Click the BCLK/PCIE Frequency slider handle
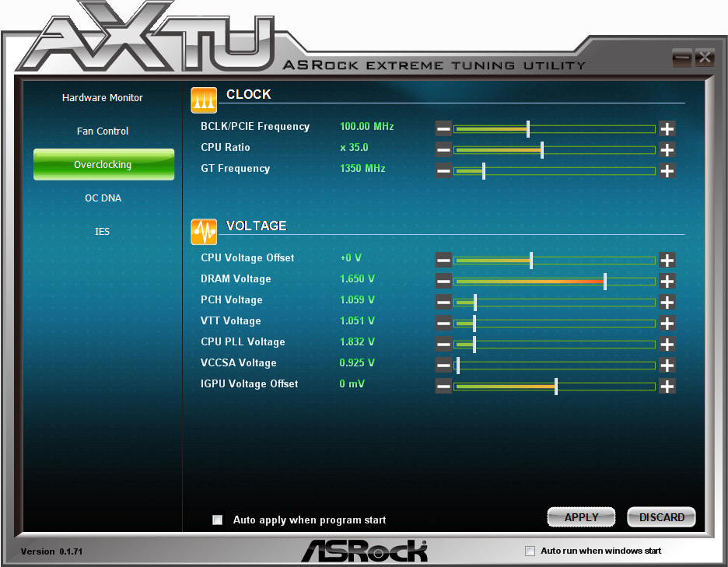 [528, 128]
